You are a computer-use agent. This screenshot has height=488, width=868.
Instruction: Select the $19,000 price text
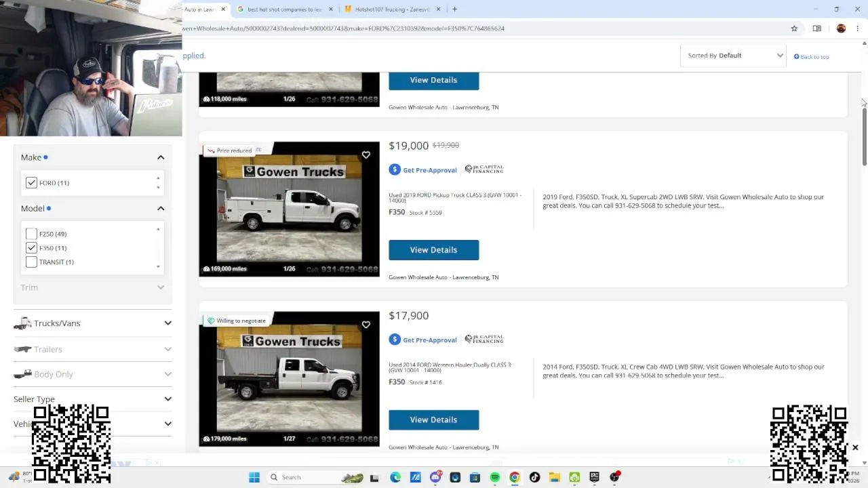409,146
